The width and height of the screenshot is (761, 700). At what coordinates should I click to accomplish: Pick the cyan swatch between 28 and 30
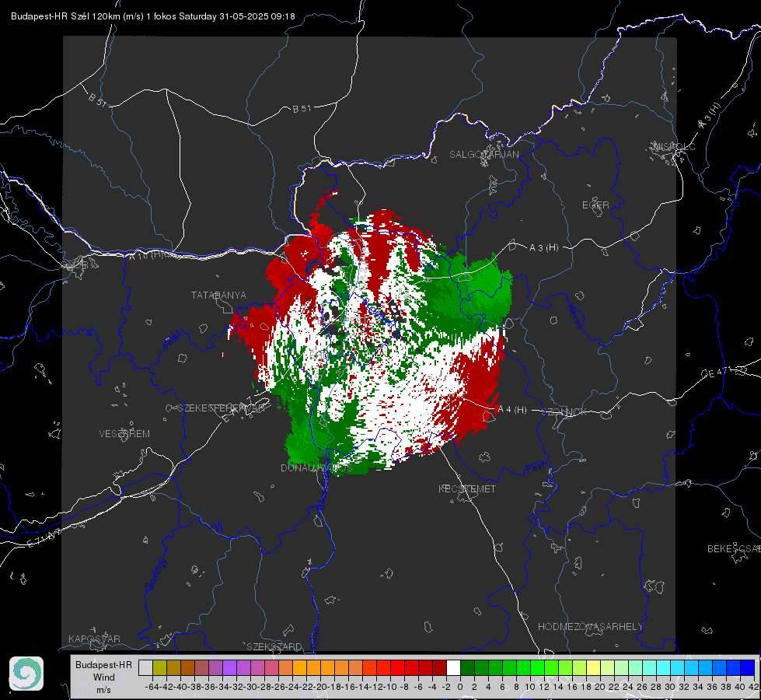(663, 667)
